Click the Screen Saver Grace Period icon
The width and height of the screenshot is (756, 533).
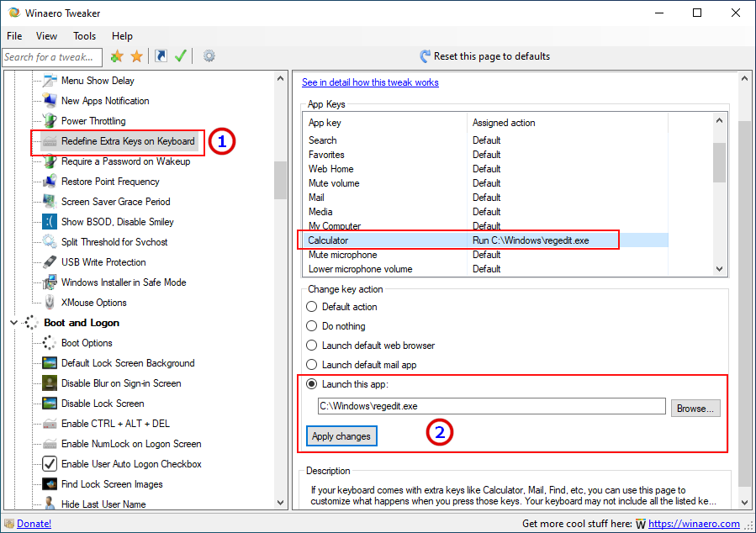point(49,202)
